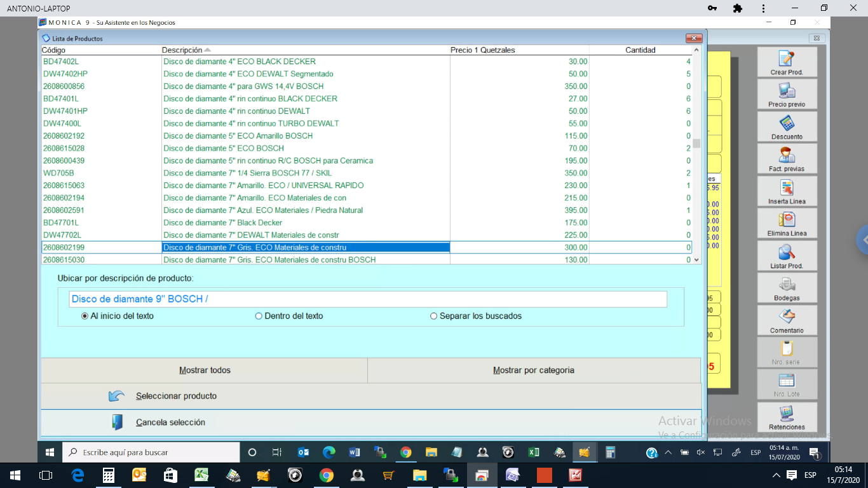Select the 'Al inicio del texto' option
The width and height of the screenshot is (868, 488).
[85, 316]
